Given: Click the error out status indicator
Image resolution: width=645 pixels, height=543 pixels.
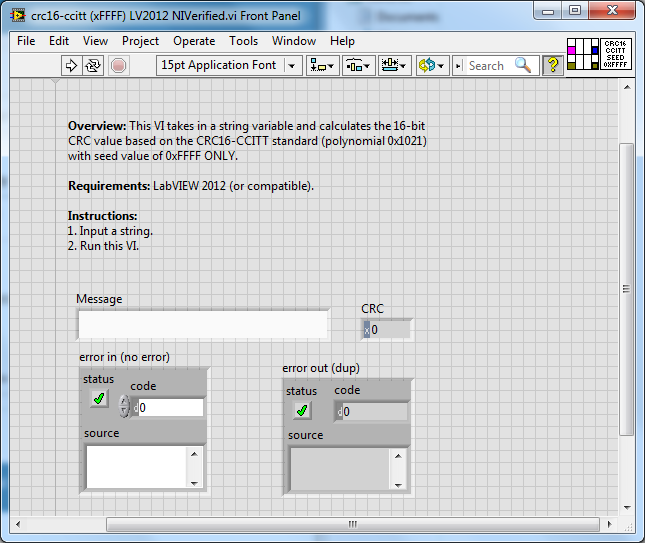Looking at the screenshot, I should (x=302, y=411).
